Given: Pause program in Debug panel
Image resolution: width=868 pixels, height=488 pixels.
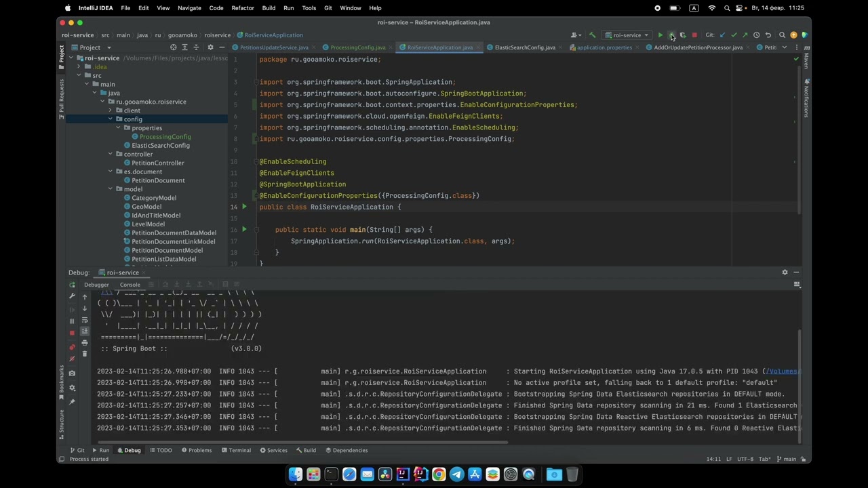Looking at the screenshot, I should click(x=73, y=321).
